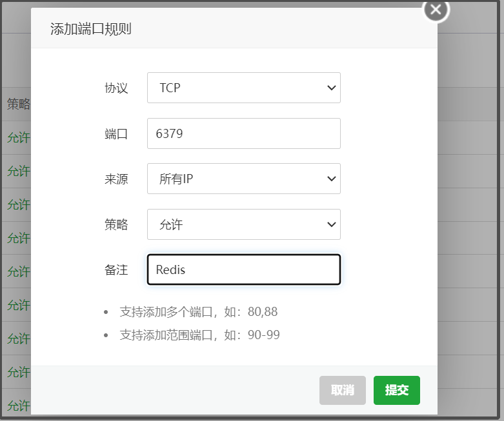
Task: Click the hint about multiple ports 80,88
Action: pos(199,312)
